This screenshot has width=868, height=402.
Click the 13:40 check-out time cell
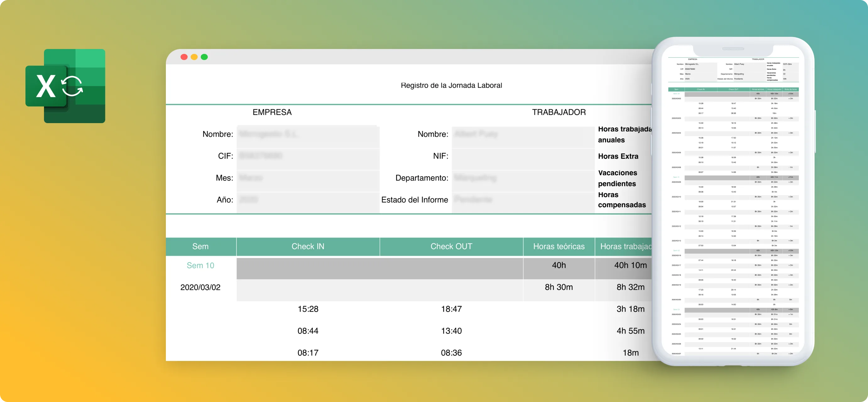pos(451,331)
